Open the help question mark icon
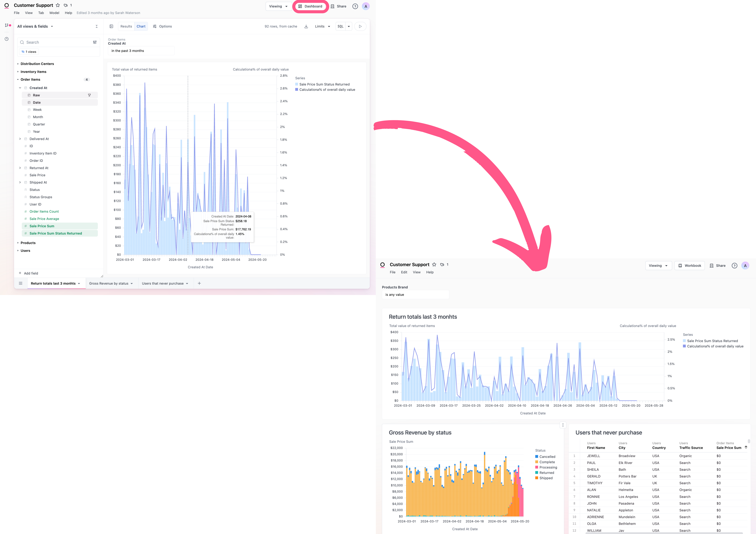Screen dimensions: 756x534 pyautogui.click(x=355, y=6)
